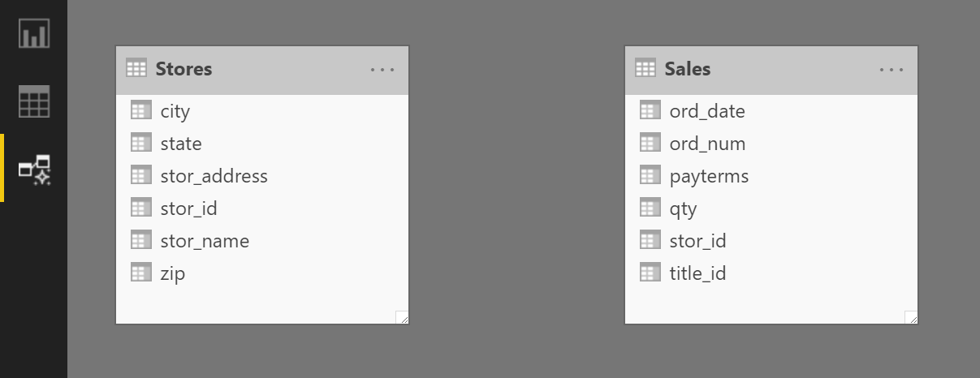The image size is (980, 378).
Task: Click the Stores table header icon
Action: click(x=136, y=69)
